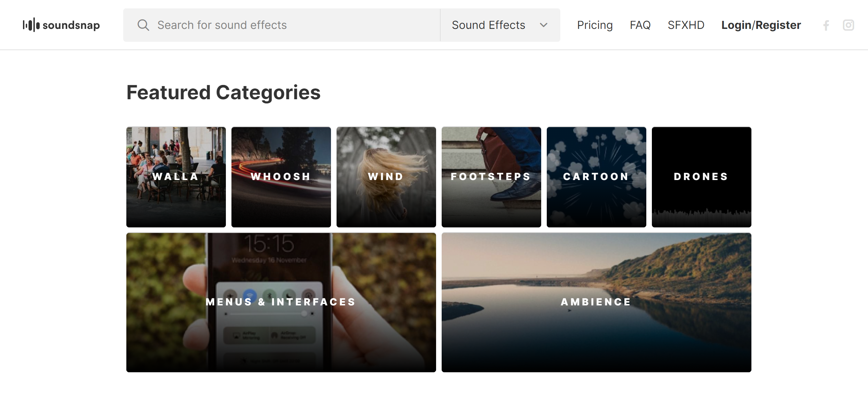Browse the Footsteps category

tap(491, 177)
